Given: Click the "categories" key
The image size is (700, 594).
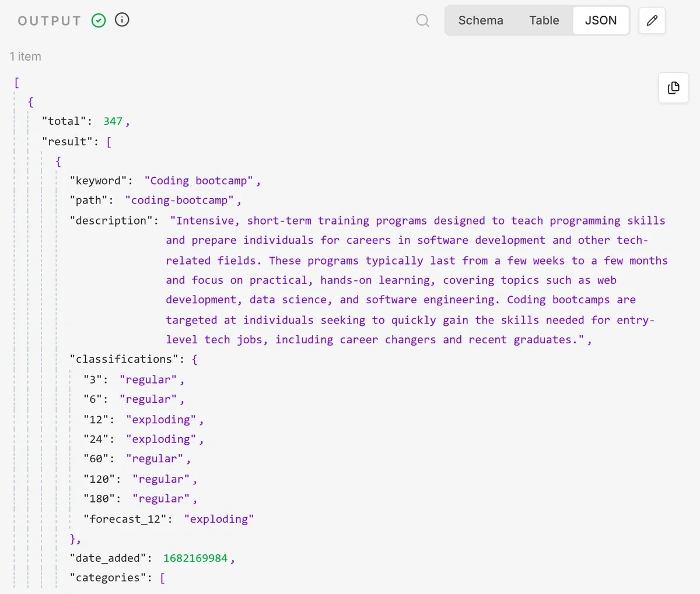Looking at the screenshot, I should (108, 578).
